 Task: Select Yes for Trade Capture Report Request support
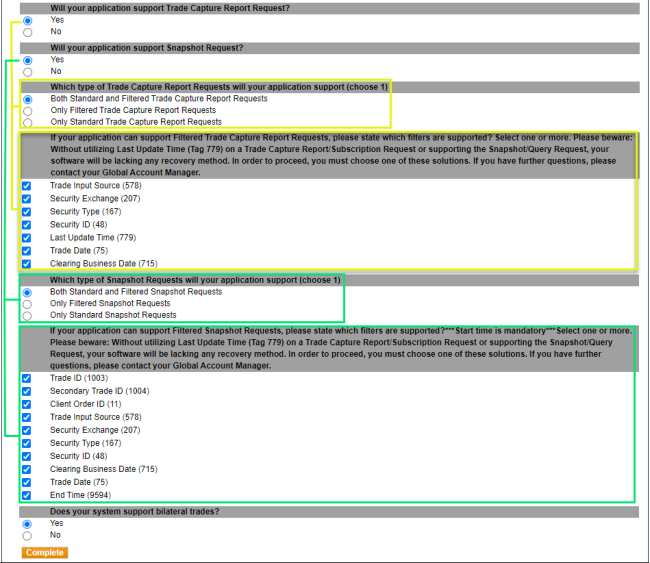(x=27, y=20)
